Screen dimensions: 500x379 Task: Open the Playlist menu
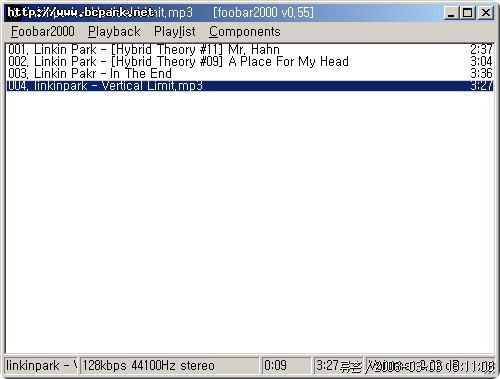(x=175, y=32)
